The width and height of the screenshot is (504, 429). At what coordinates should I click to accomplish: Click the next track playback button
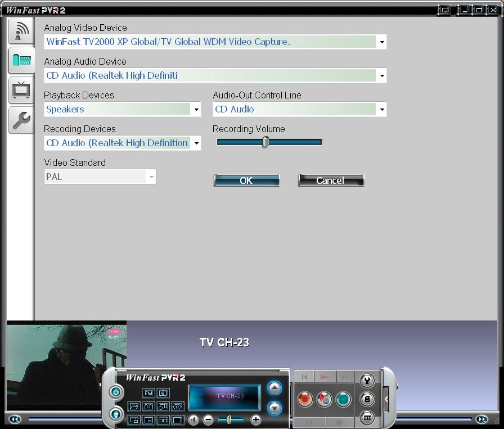[x=345, y=377]
